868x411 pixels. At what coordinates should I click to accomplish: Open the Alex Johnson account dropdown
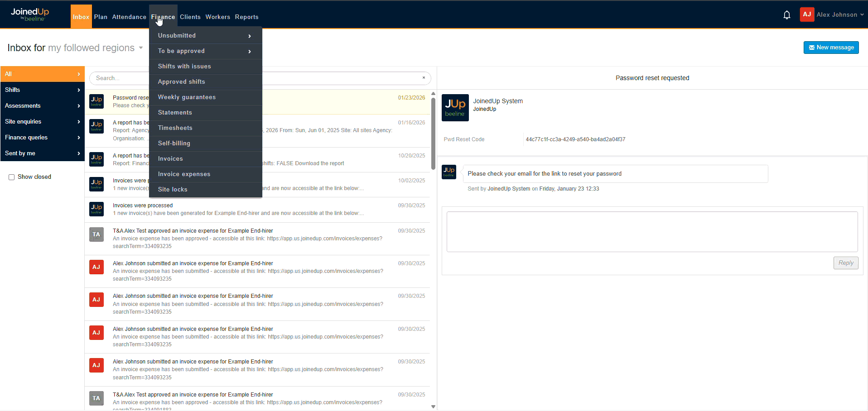tap(840, 14)
